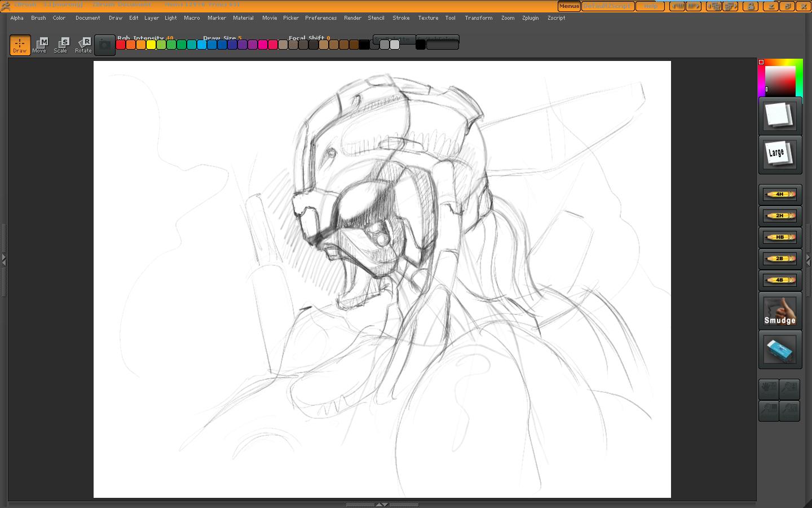Image resolution: width=812 pixels, height=508 pixels.
Task: Choose the 2H pencil
Action: point(780,216)
